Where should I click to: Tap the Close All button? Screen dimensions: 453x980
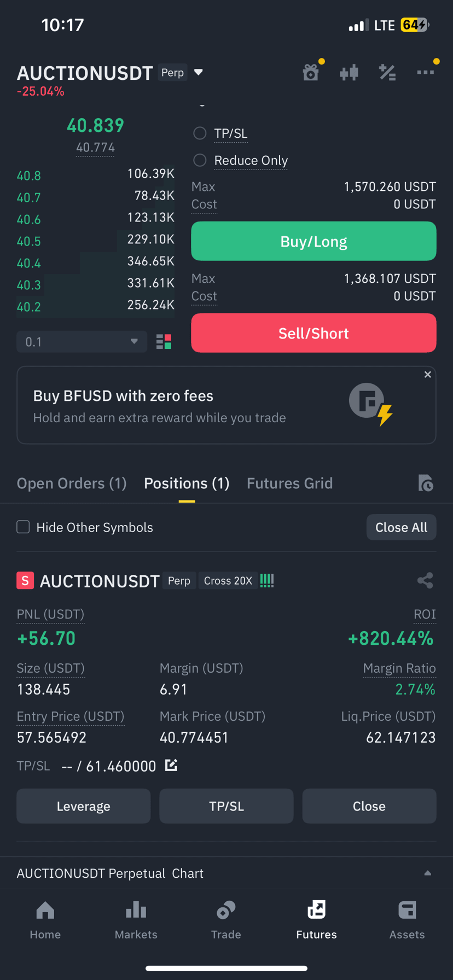(x=401, y=527)
